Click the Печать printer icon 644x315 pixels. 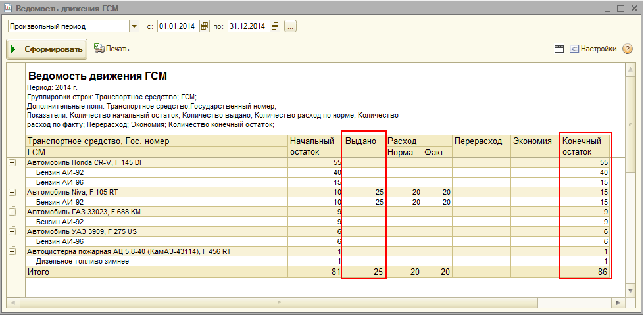99,48
